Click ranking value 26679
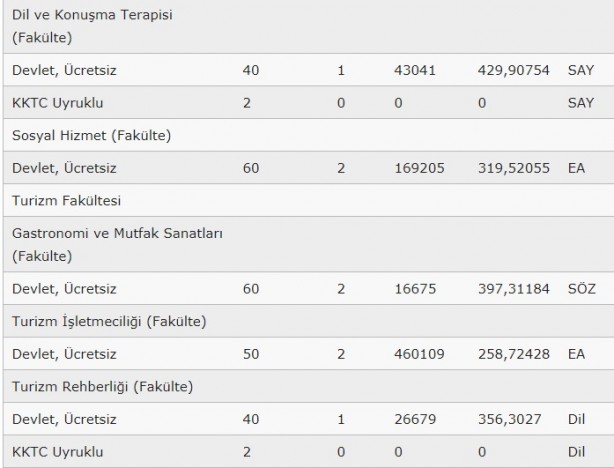This screenshot has height=468, width=614. pyautogui.click(x=415, y=419)
